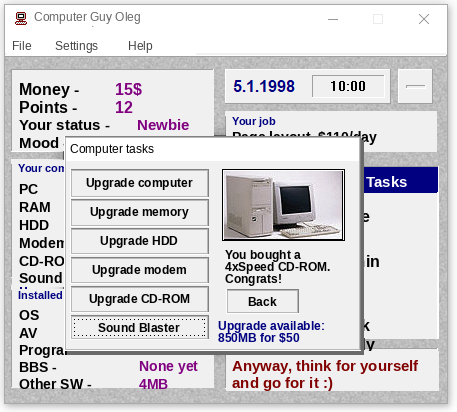Click the 10:00 time field
The image size is (457, 412).
(x=348, y=86)
